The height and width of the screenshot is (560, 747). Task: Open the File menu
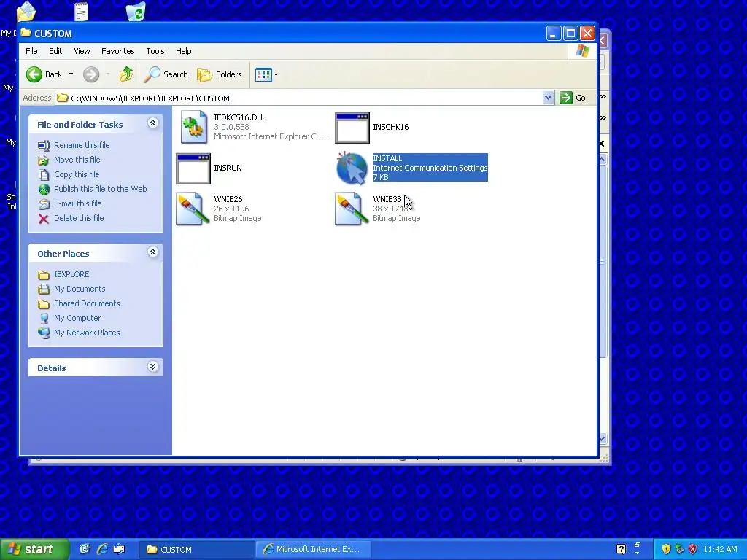pyautogui.click(x=31, y=51)
